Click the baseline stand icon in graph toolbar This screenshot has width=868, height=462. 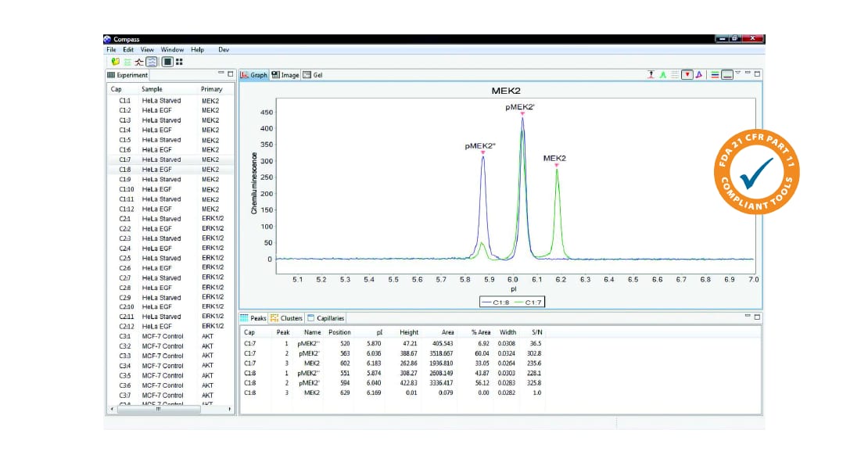tap(651, 75)
